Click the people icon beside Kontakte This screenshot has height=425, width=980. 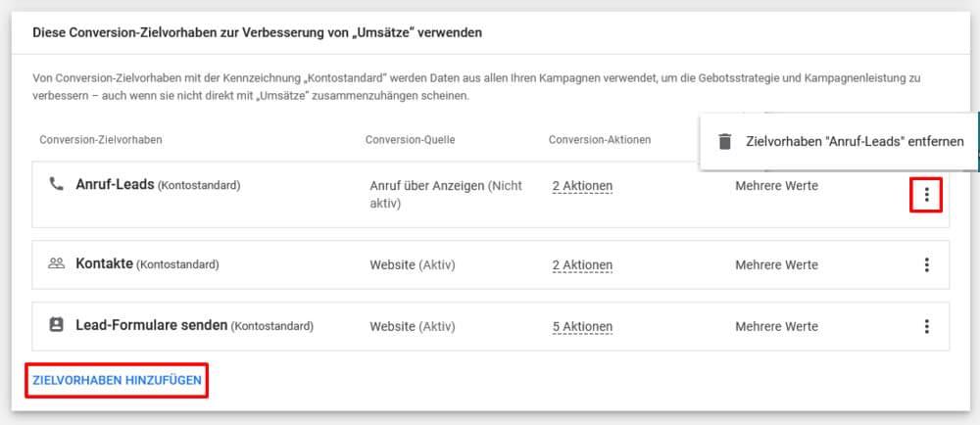coord(56,263)
